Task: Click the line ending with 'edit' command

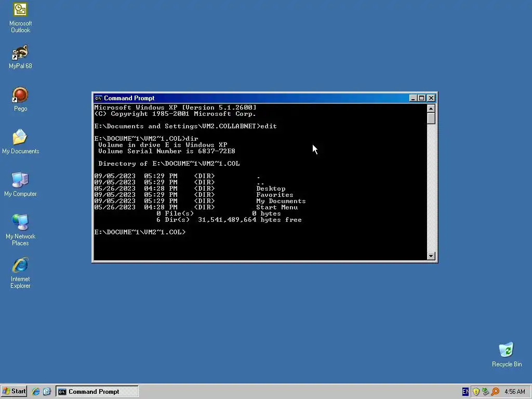Action: coord(185,126)
